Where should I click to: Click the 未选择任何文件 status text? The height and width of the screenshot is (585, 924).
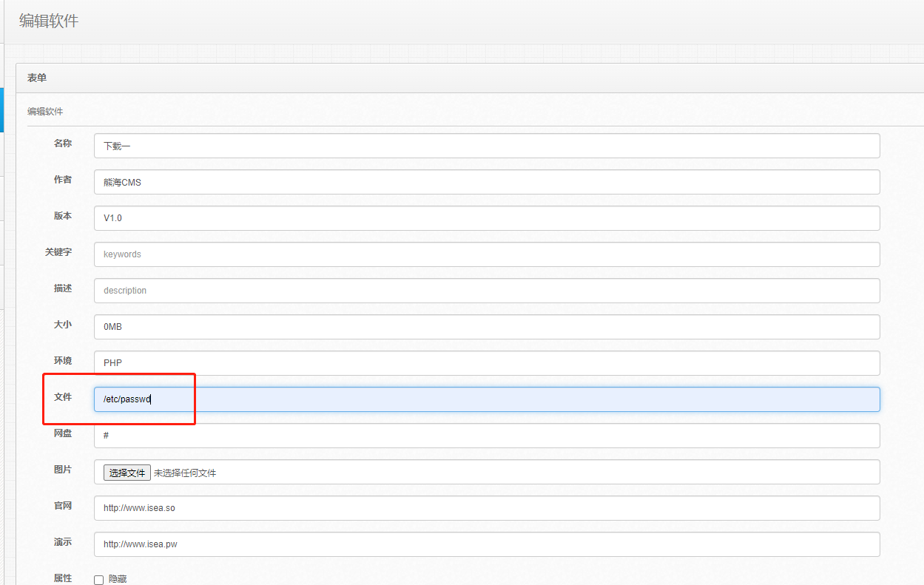pos(185,473)
